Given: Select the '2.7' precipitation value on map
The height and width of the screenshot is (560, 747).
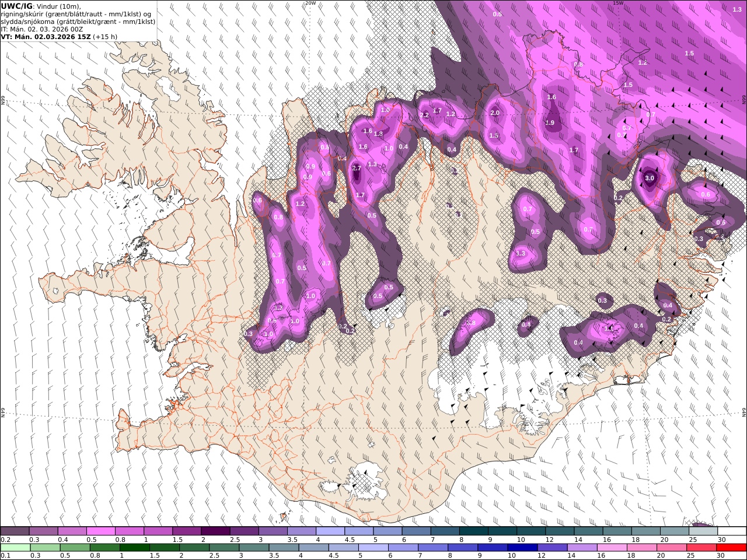Looking at the screenshot, I should (357, 168).
